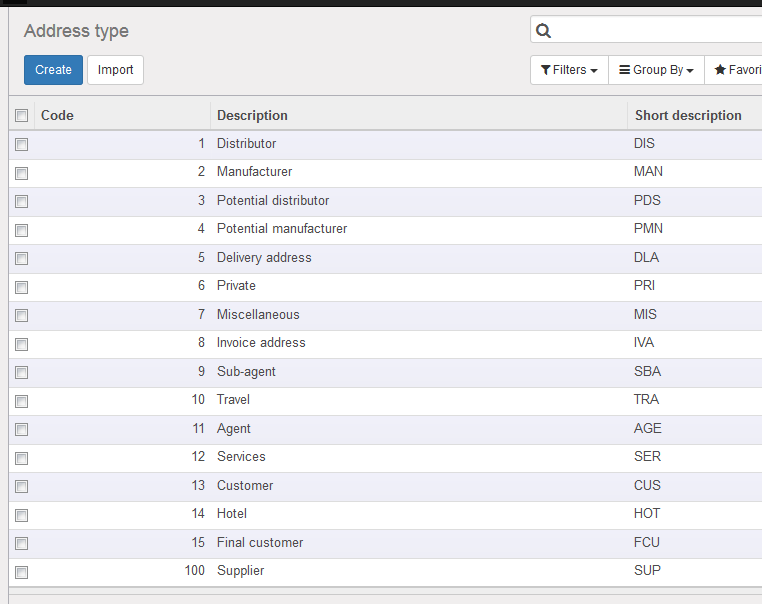762x604 pixels.
Task: Select the Supplier row checkbox
Action: tap(21, 572)
